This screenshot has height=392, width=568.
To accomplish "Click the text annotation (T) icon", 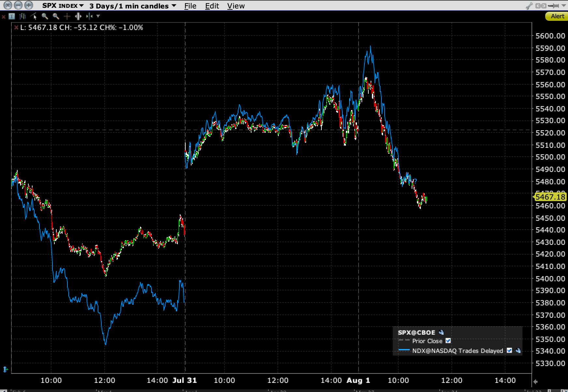I will [11, 16].
